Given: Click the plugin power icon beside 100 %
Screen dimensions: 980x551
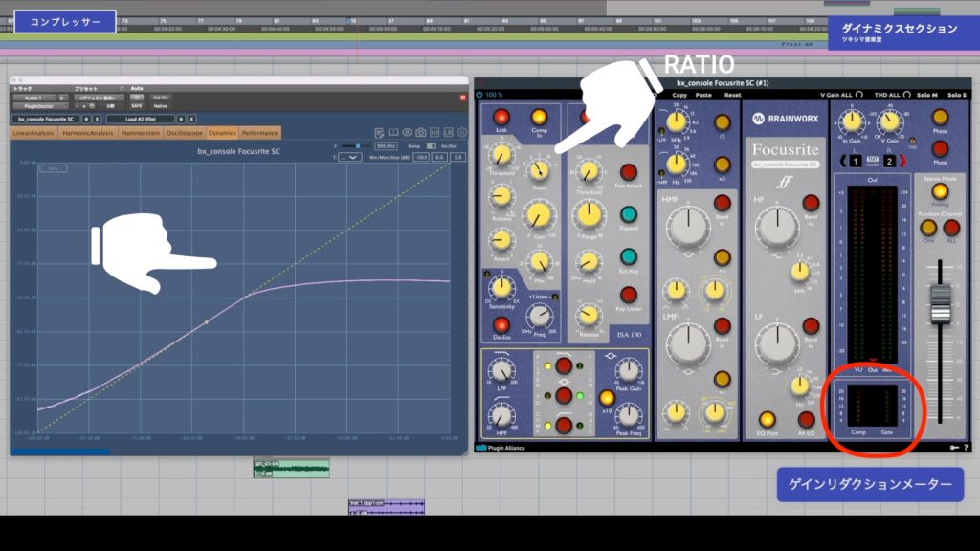Looking at the screenshot, I should click(479, 95).
